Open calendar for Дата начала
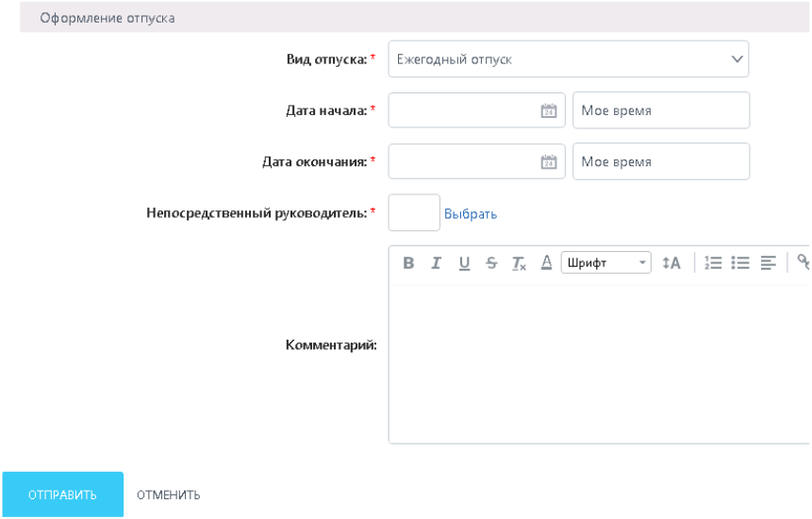Image resolution: width=812 pixels, height=519 pixels. (548, 110)
